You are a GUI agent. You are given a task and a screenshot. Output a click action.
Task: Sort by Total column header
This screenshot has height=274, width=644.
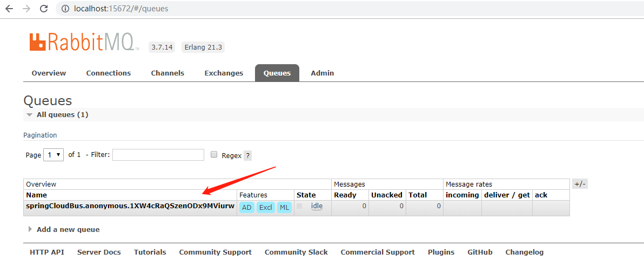click(x=418, y=195)
